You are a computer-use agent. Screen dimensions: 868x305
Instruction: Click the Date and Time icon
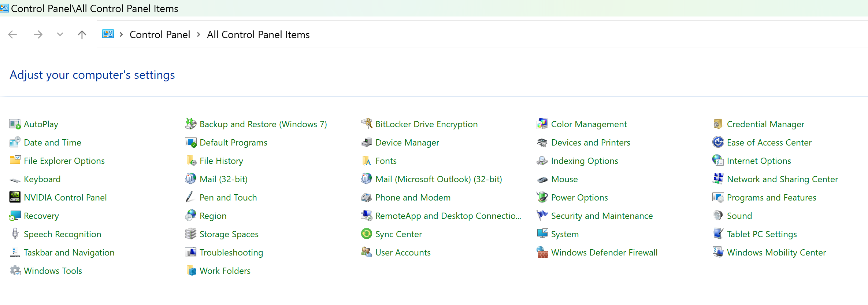click(x=15, y=143)
